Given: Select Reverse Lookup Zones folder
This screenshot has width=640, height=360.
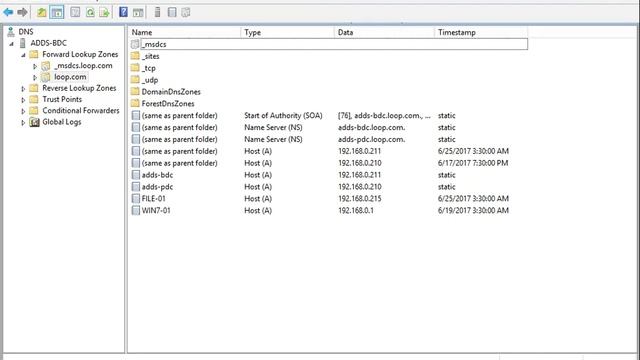Looking at the screenshot, I should [x=79, y=88].
